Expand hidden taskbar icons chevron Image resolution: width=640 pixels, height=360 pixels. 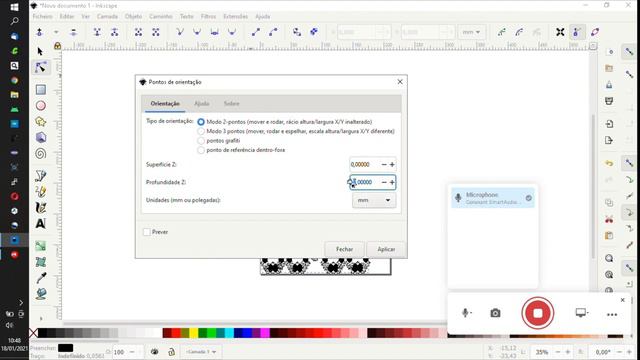coord(21,302)
